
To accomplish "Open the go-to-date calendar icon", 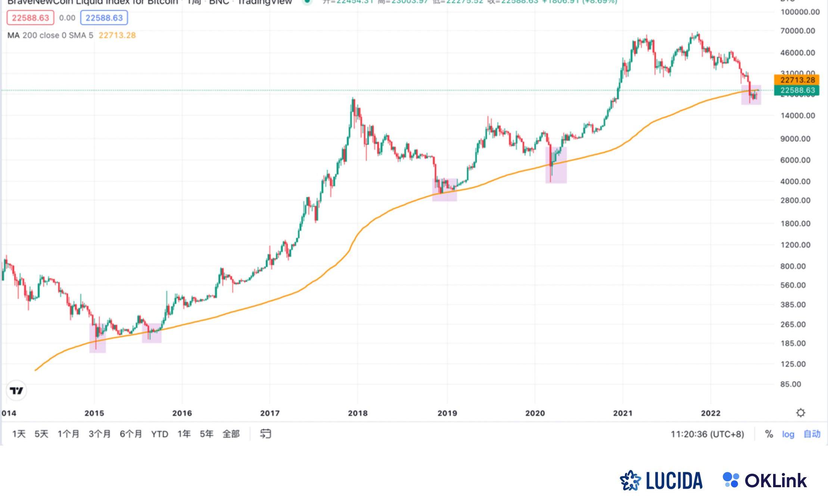I will pyautogui.click(x=265, y=434).
